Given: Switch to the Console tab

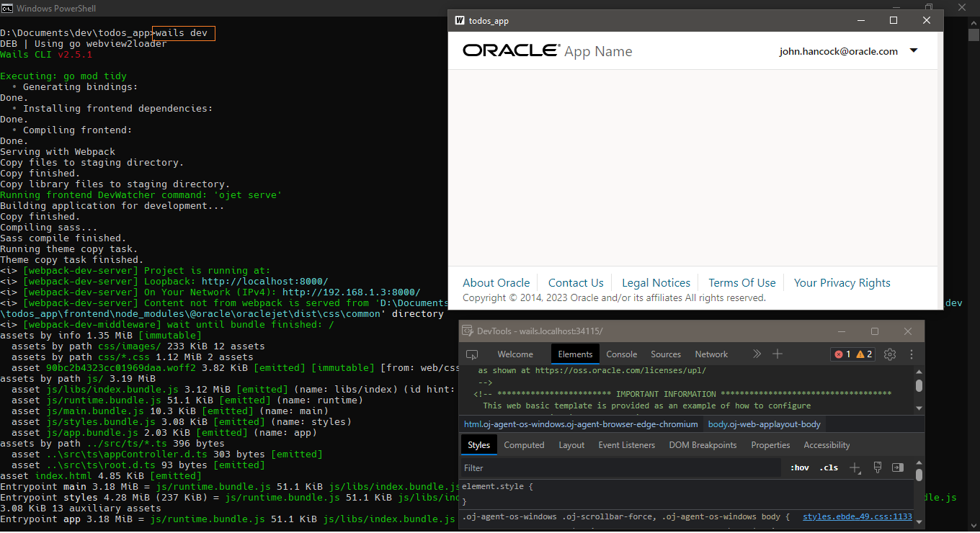Looking at the screenshot, I should (x=621, y=354).
